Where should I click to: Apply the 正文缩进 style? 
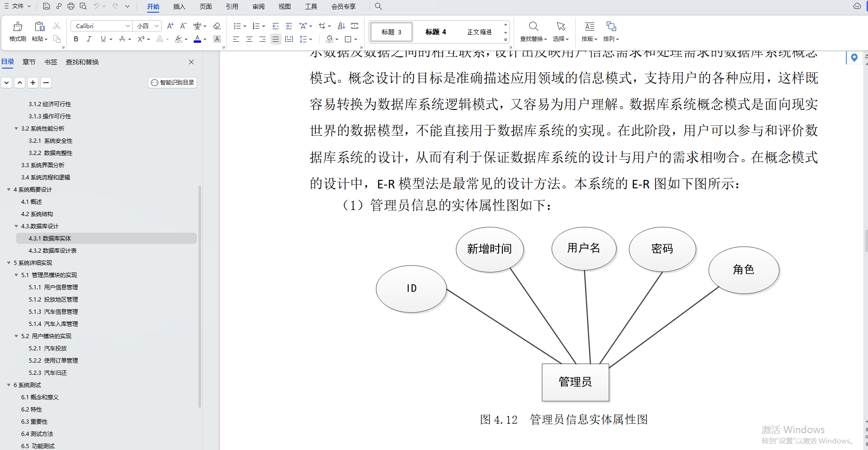479,32
